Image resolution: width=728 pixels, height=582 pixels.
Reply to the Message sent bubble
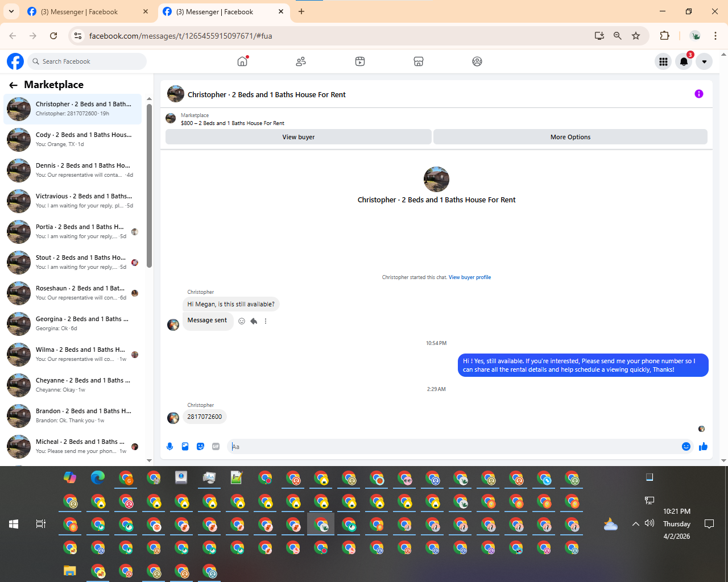click(x=254, y=321)
